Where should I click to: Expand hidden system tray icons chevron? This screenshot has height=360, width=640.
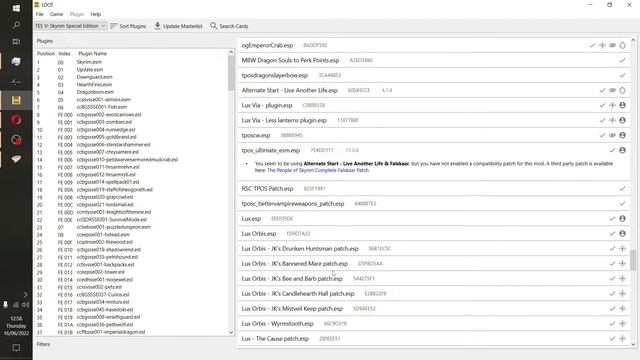click(x=25, y=294)
